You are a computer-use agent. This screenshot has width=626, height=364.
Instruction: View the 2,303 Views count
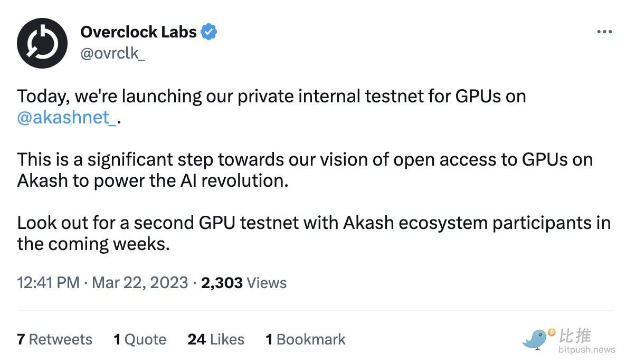click(243, 283)
